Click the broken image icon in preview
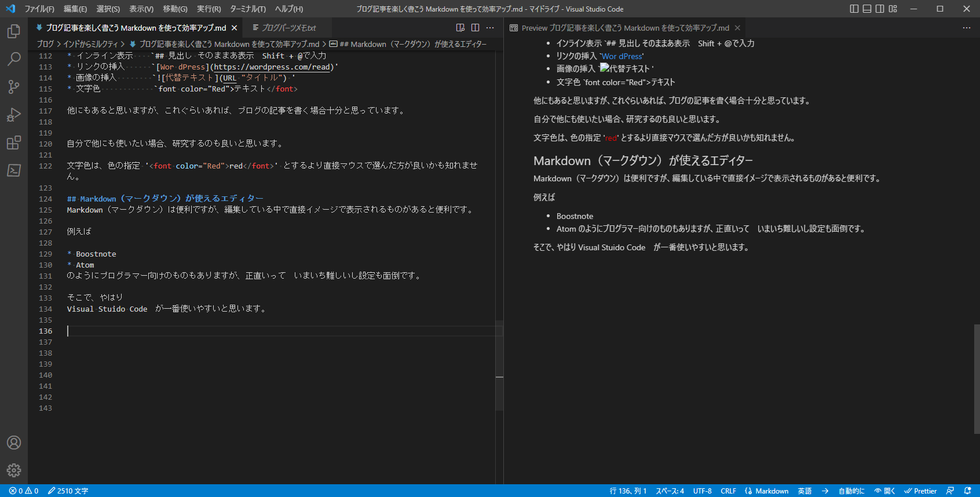Screen dimensions: 980x497 point(605,68)
